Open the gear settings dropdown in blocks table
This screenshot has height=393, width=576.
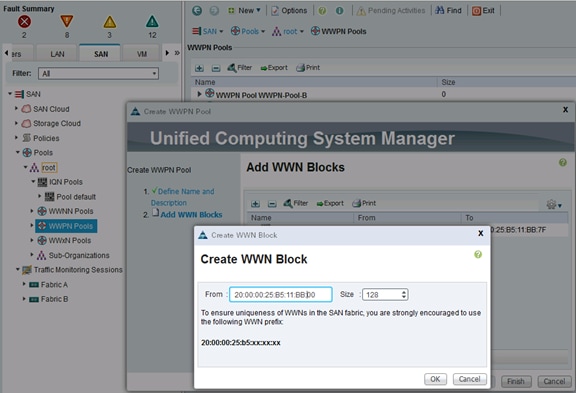tap(554, 205)
